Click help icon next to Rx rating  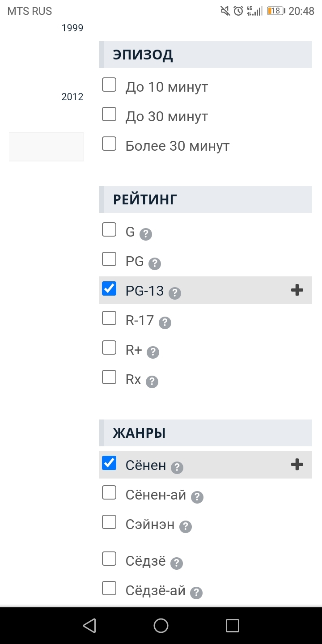(152, 382)
